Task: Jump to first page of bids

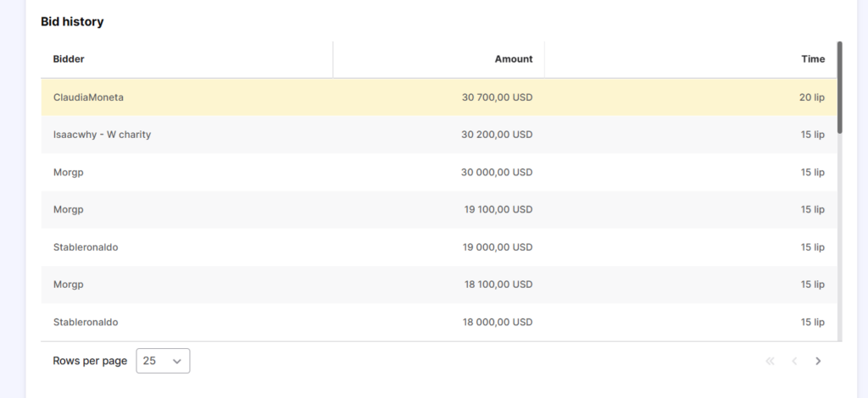Action: click(770, 361)
